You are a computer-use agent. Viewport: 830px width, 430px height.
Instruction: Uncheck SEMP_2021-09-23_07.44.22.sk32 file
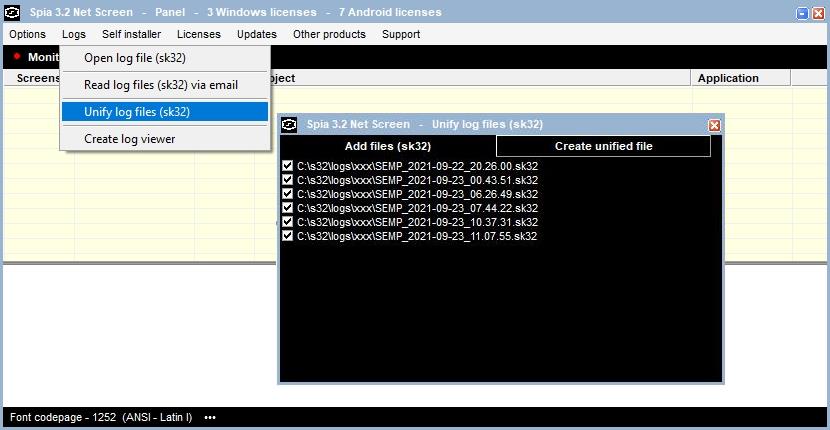coord(287,208)
